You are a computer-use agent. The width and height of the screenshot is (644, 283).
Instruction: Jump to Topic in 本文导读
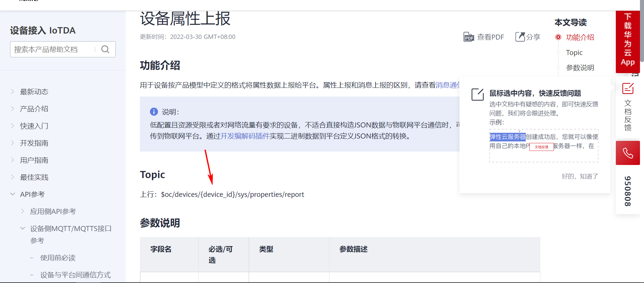pos(574,53)
